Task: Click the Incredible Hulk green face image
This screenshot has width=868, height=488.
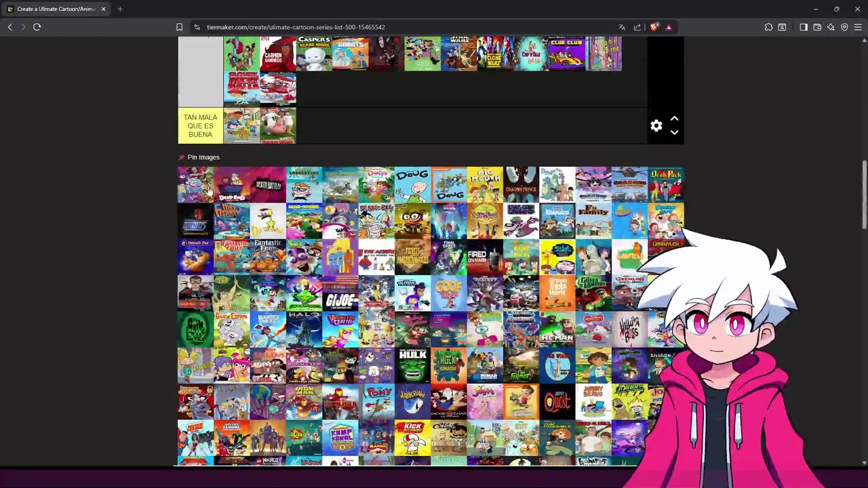Action: coord(412,365)
